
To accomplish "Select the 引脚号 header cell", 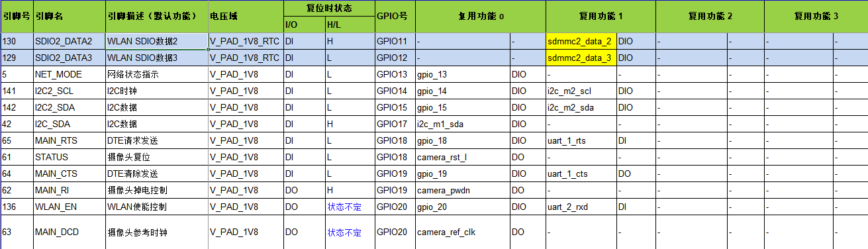I will 17,17.
